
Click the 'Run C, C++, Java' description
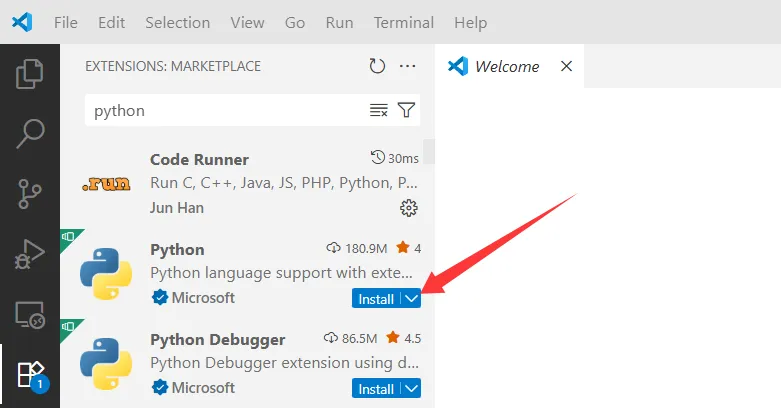click(284, 183)
